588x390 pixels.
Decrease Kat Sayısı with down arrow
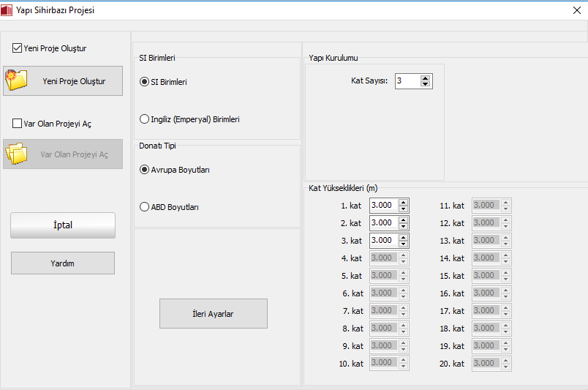(x=426, y=84)
